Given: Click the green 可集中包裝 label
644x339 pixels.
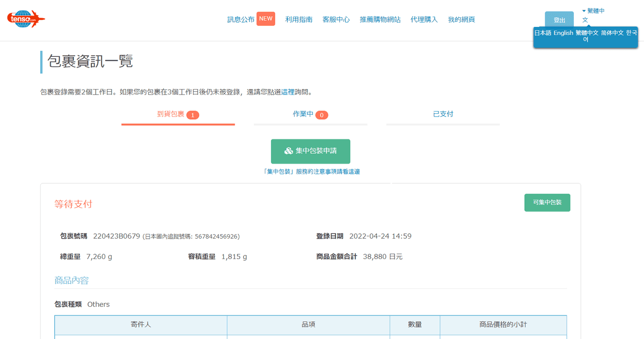Looking at the screenshot, I should (547, 202).
